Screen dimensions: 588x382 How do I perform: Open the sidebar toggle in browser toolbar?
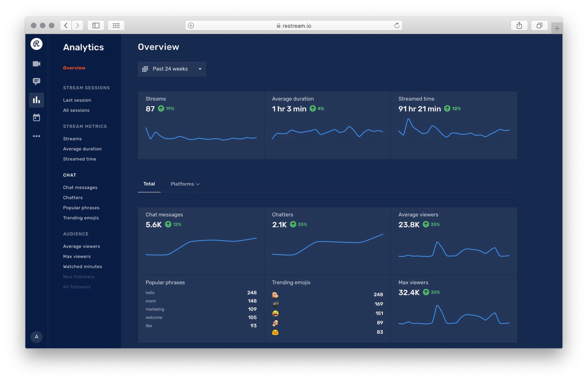click(x=96, y=25)
